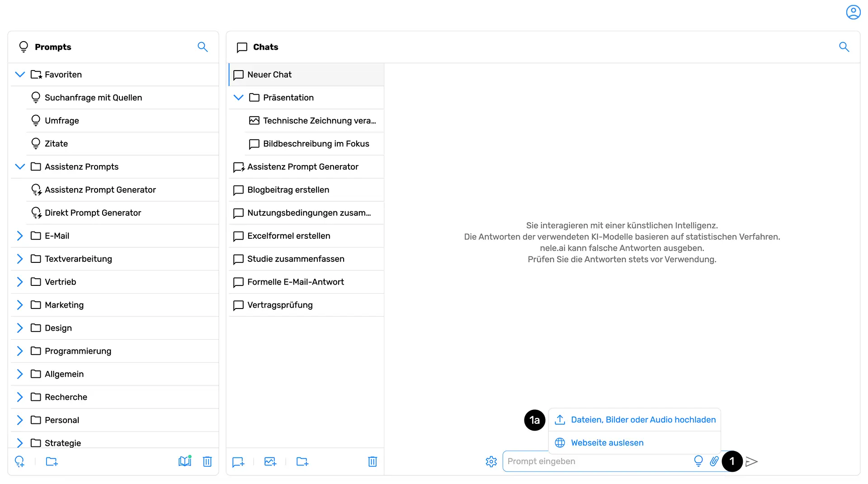
Task: Click the Prompts panel lightbulb header icon
Action: [x=24, y=47]
